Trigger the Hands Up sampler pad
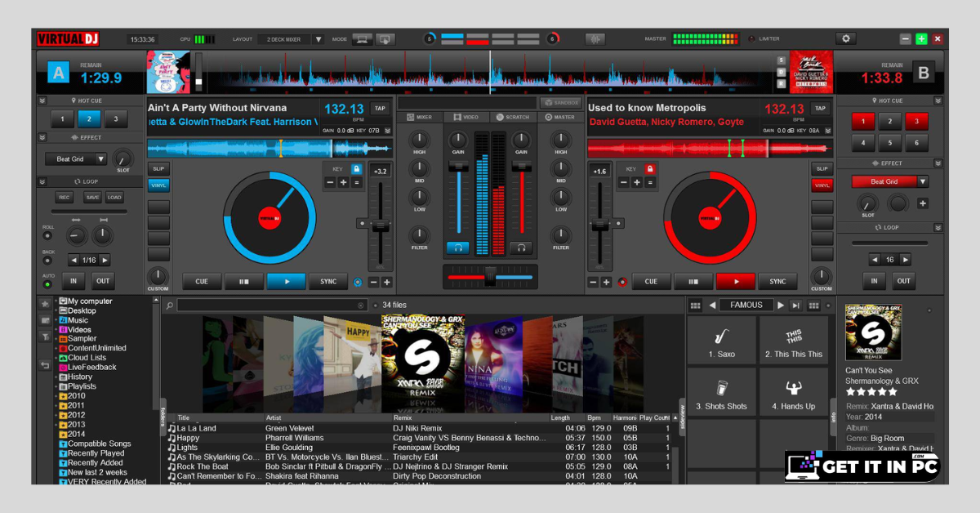The image size is (980, 513). 793,391
